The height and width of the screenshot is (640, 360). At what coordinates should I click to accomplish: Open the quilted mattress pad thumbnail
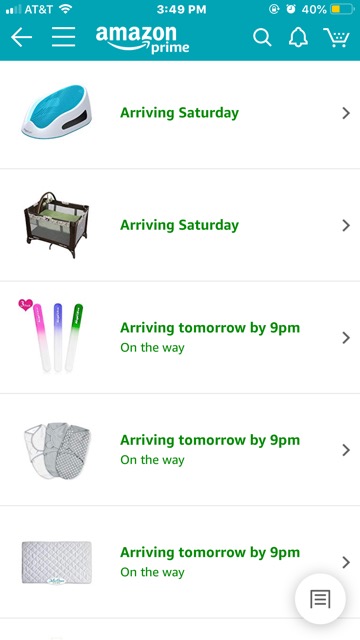pos(56,562)
